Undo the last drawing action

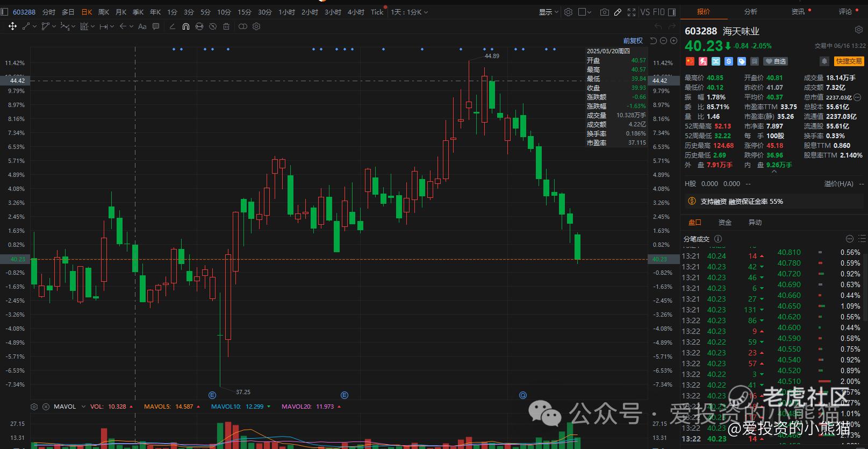[658, 26]
